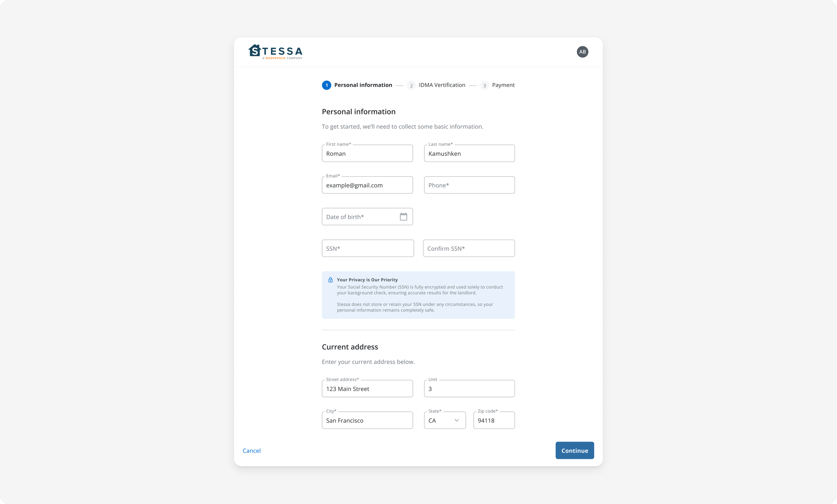
Task: Select the Personal information step label
Action: [363, 85]
